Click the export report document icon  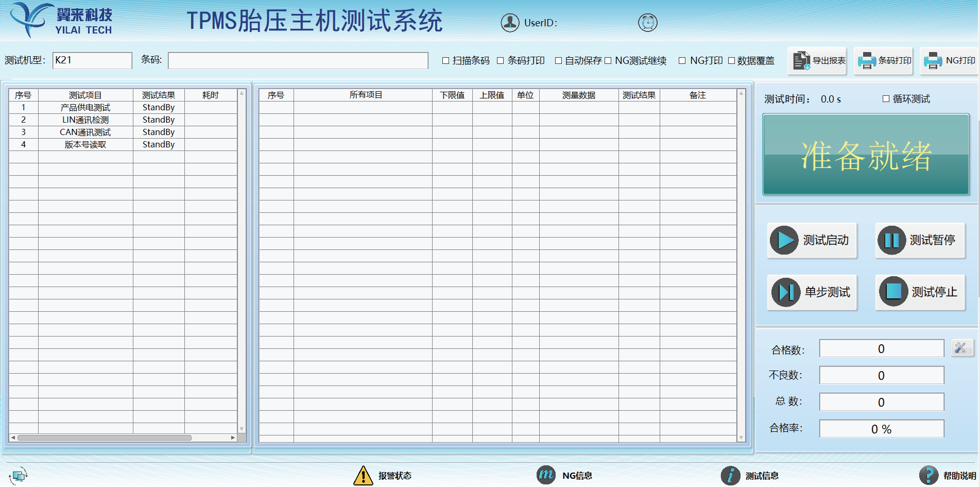point(801,60)
